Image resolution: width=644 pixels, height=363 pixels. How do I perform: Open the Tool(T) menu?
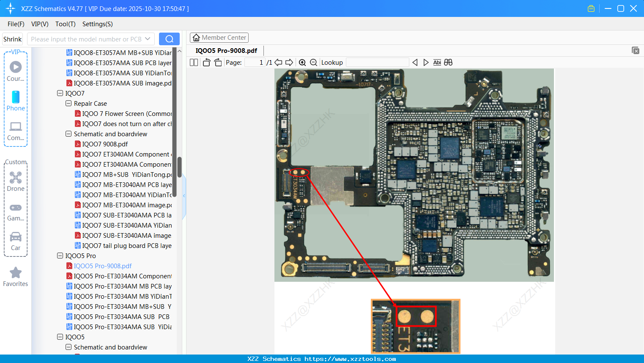[x=66, y=24]
